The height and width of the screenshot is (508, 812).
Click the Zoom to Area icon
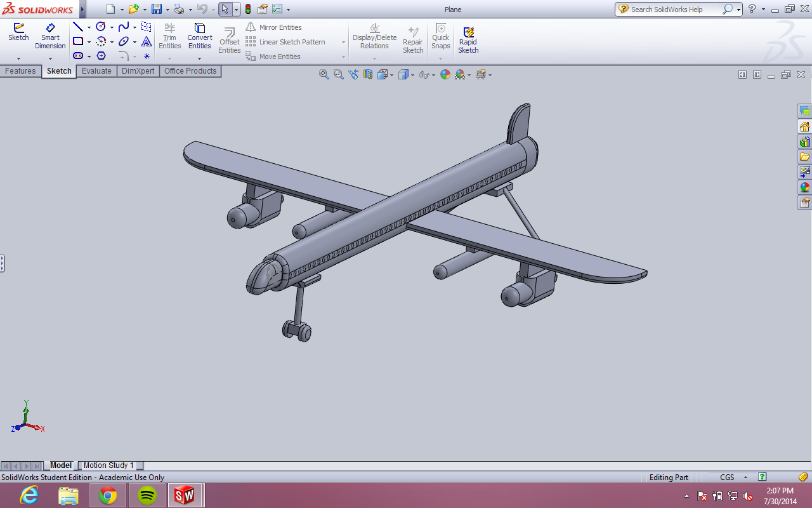pyautogui.click(x=339, y=74)
